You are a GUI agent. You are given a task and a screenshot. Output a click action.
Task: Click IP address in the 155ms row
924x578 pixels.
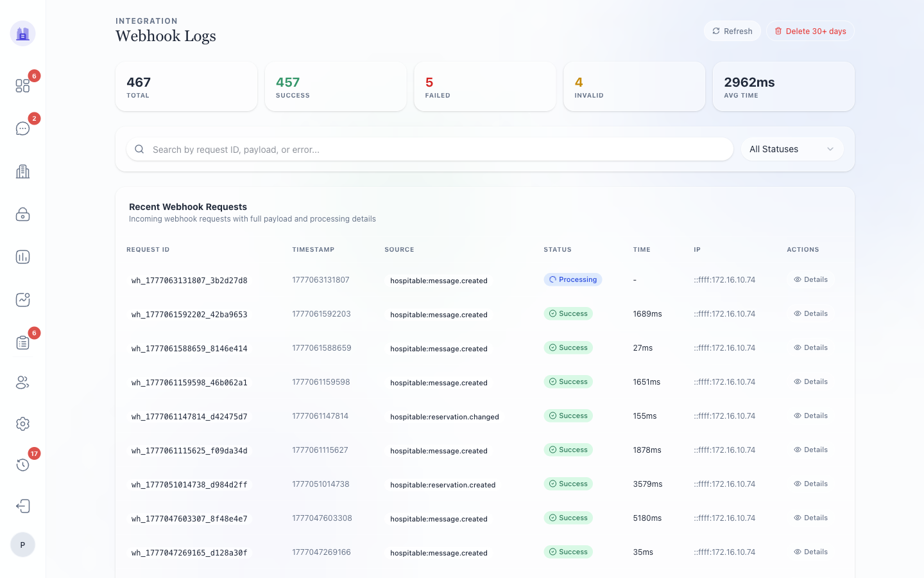pyautogui.click(x=724, y=416)
